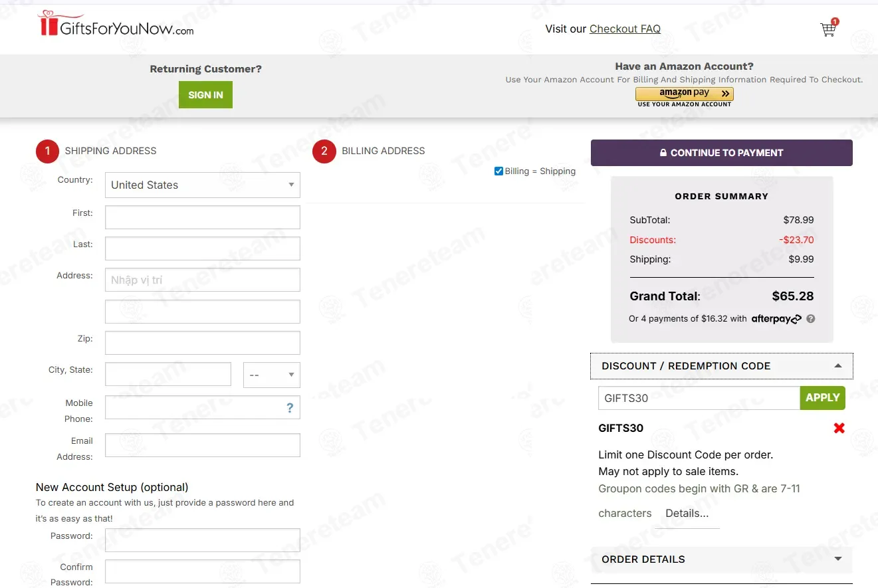The image size is (878, 588).
Task: Click the Billing Address step heading
Action: 384,151
